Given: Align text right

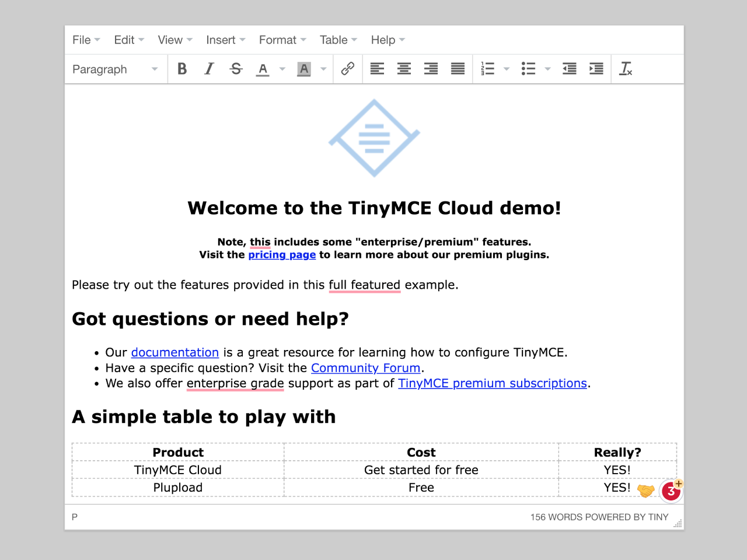Looking at the screenshot, I should (x=431, y=69).
